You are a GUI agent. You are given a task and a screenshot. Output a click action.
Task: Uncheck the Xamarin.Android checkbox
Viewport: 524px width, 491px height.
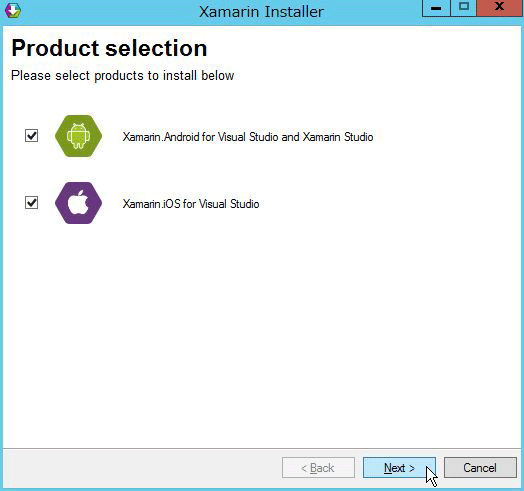point(31,136)
